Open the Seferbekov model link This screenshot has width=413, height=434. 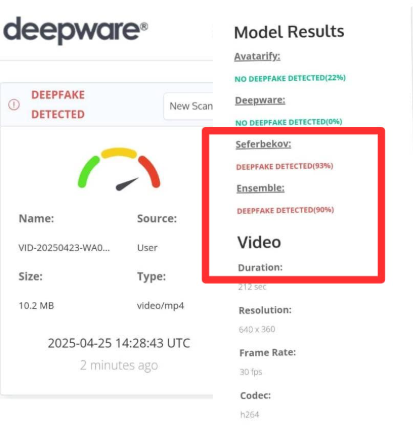pyautogui.click(x=263, y=144)
